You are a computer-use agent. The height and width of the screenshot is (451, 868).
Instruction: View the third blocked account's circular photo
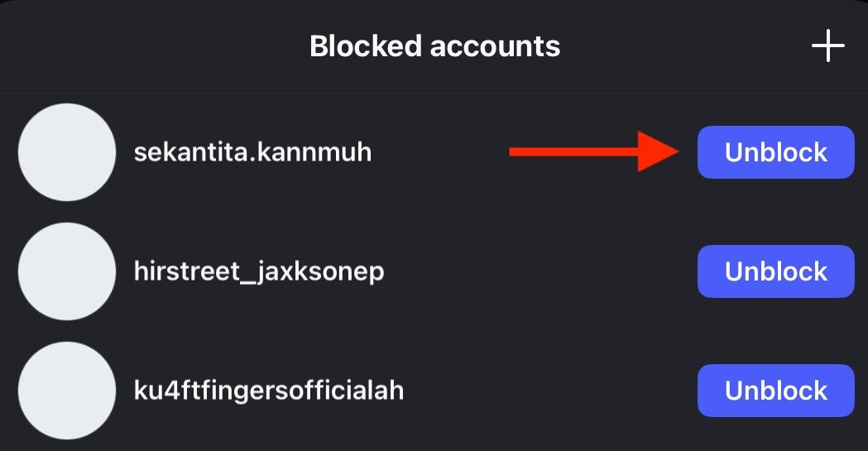67,391
